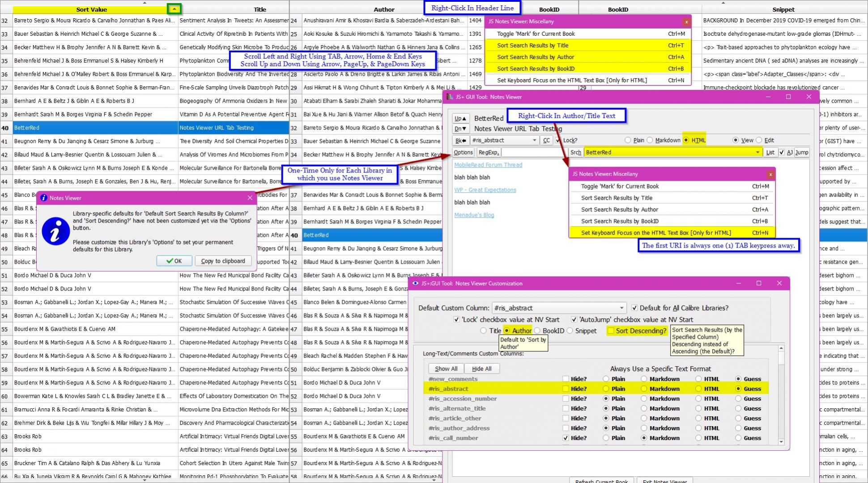Select HTML format for #ris_abstract row

pos(698,389)
